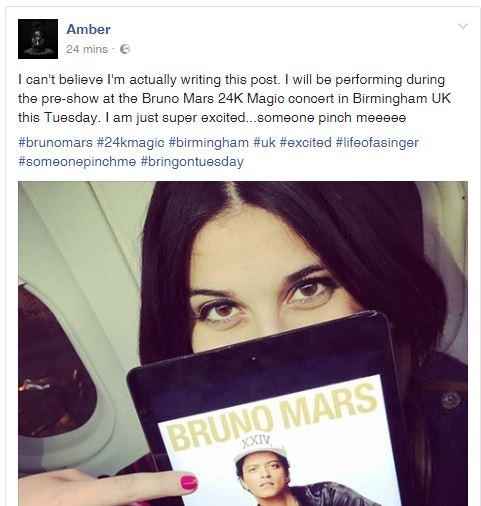Open the #bringontuesday hashtag
The image size is (481, 506).
192,162
